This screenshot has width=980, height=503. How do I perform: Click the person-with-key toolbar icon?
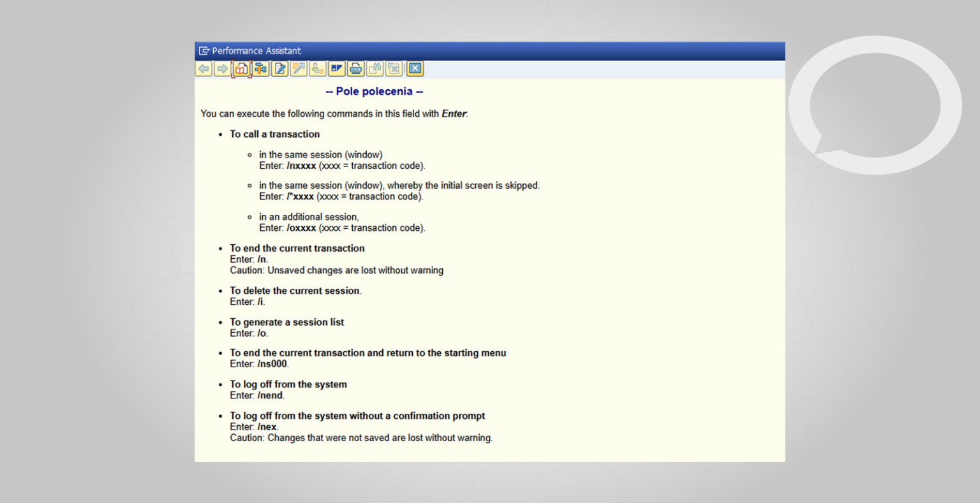(x=318, y=69)
